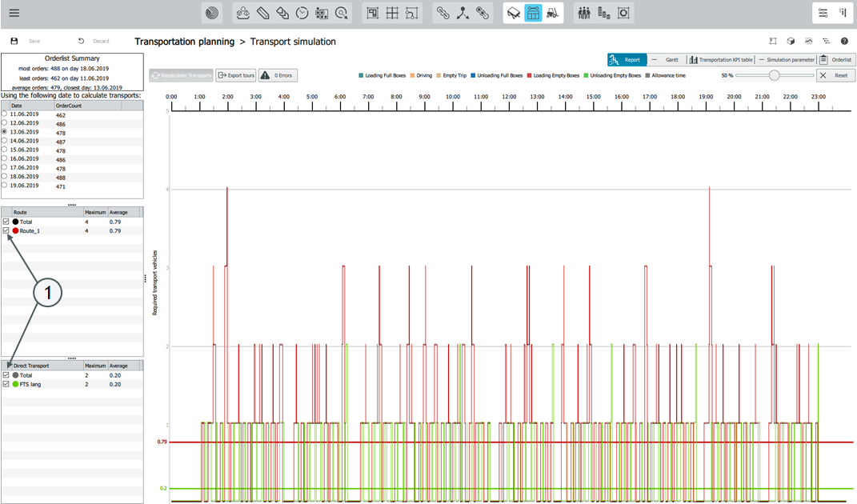
Task: Select the 19.06.2019 date radio button
Action: tap(4, 186)
